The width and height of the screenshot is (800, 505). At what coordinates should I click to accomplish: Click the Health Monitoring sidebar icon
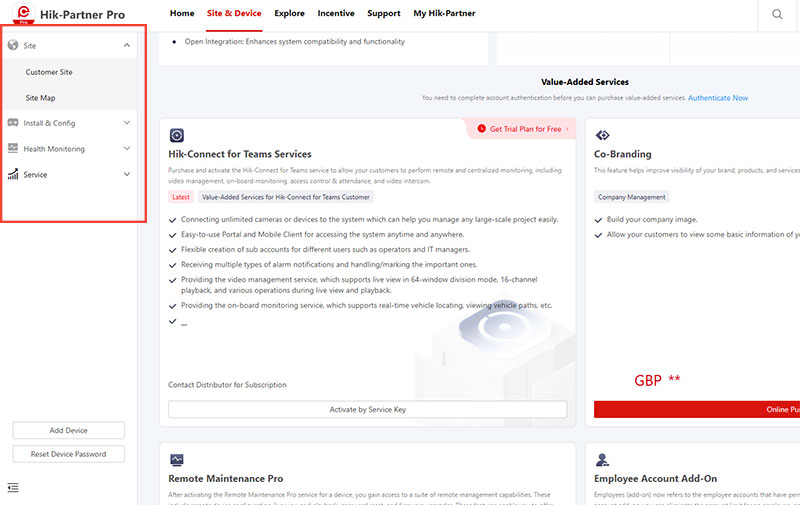[13, 148]
